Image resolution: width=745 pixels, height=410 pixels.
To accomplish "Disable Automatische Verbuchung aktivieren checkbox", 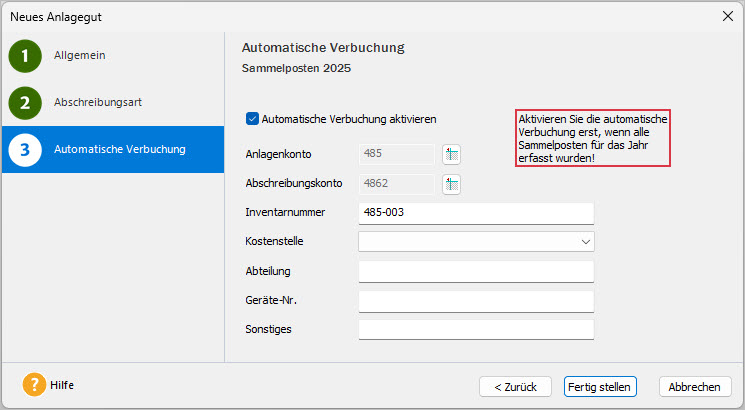I will (252, 119).
